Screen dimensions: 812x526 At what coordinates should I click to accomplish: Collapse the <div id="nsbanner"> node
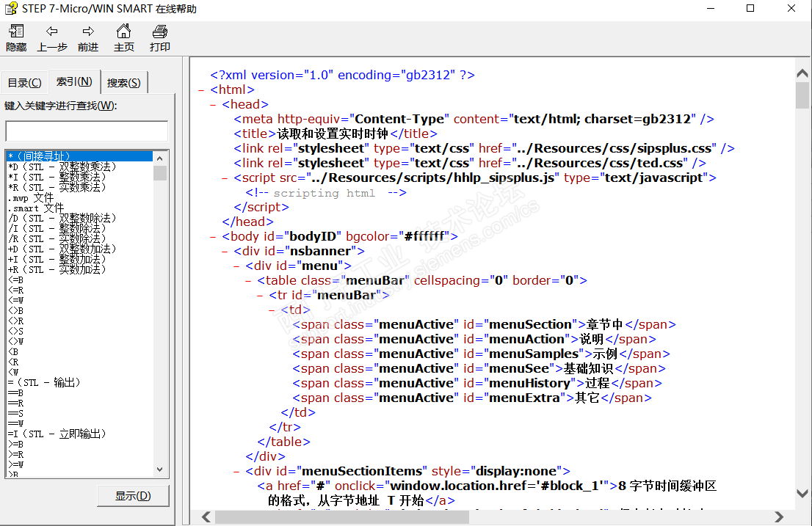(x=225, y=252)
